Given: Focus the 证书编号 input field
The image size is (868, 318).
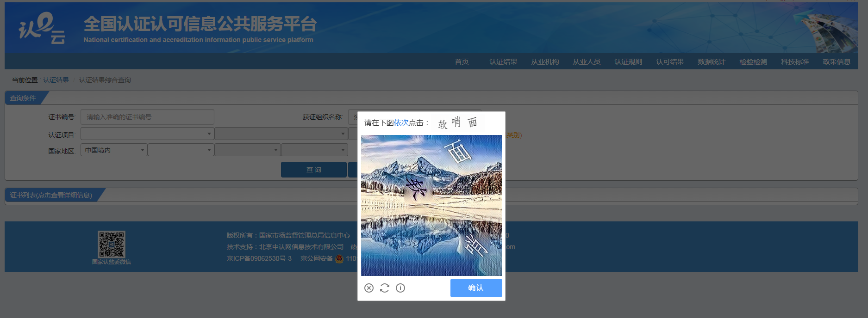Looking at the screenshot, I should 147,117.
